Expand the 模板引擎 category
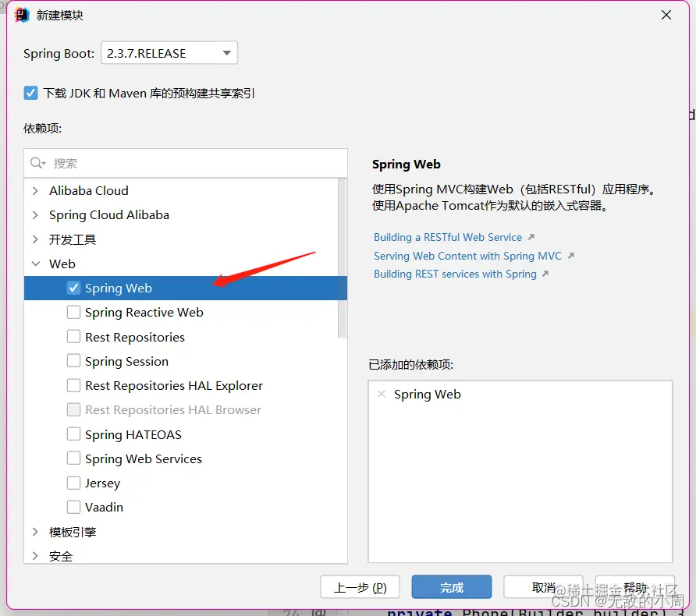The image size is (696, 616). (36, 532)
